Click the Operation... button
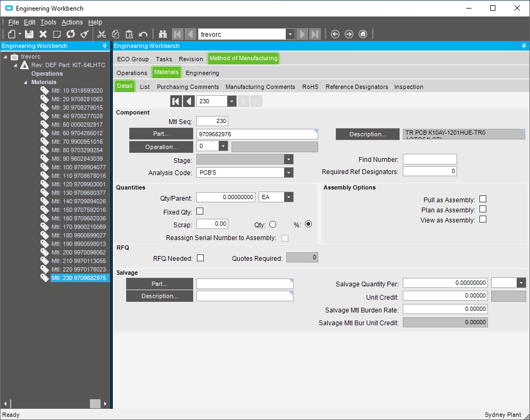530x420 pixels. [161, 147]
